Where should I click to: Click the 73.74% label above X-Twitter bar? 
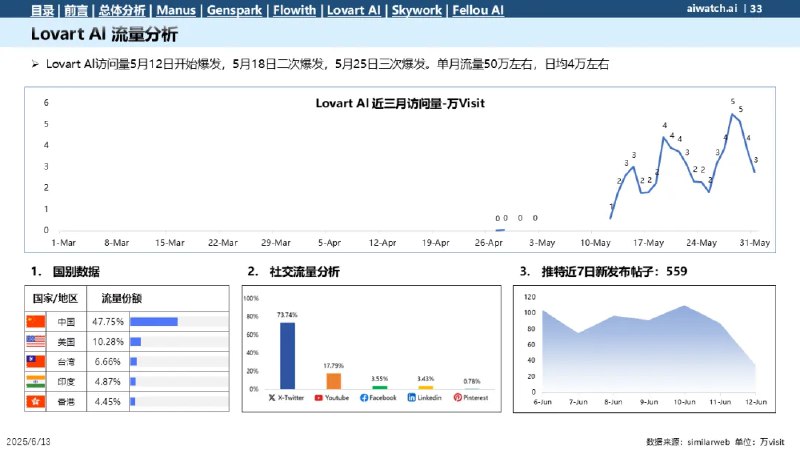287,315
